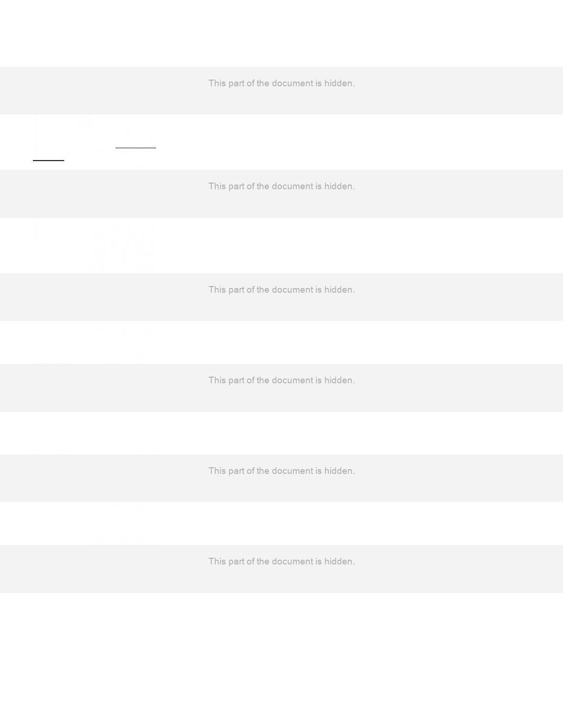Click gray area right of last hidden text
The image size is (563, 728).
coord(459,569)
